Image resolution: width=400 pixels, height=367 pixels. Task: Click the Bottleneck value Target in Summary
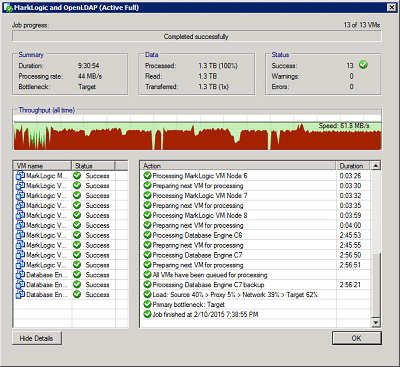(87, 87)
